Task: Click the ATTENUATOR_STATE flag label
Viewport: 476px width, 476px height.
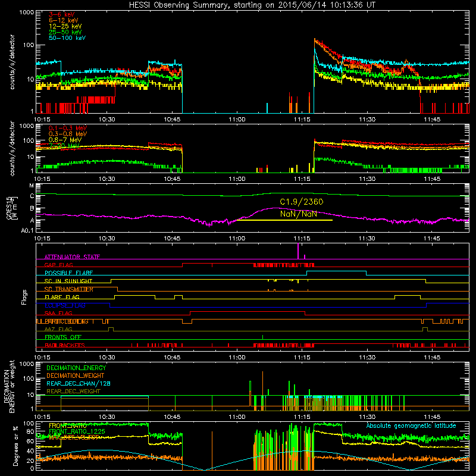Action: tap(72, 257)
